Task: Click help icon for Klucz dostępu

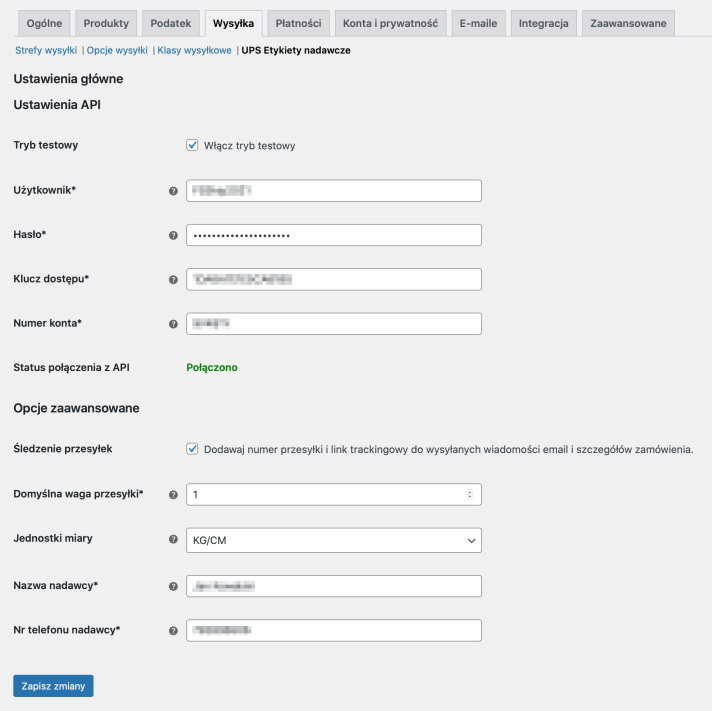Action: 173,279
